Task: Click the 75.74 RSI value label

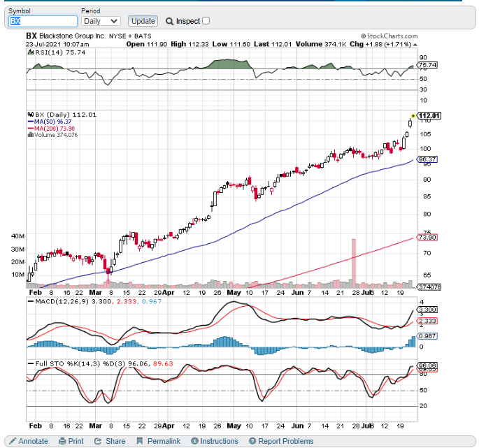Action: 427,65
